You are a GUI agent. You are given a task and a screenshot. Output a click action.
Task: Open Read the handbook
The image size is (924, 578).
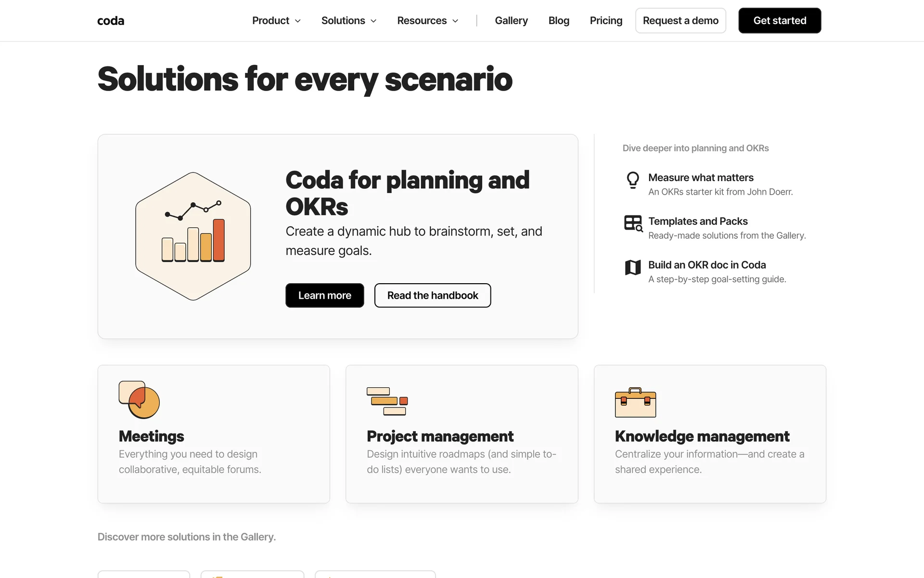click(x=433, y=295)
